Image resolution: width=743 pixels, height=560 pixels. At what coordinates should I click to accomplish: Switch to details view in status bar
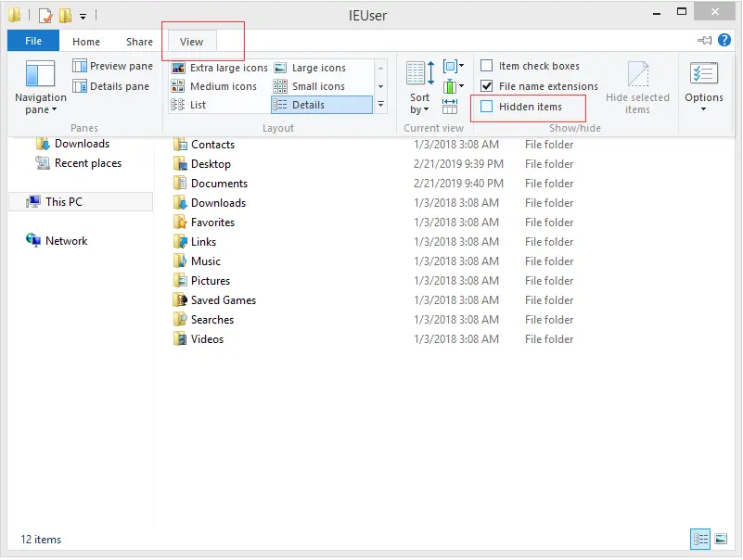(x=700, y=539)
